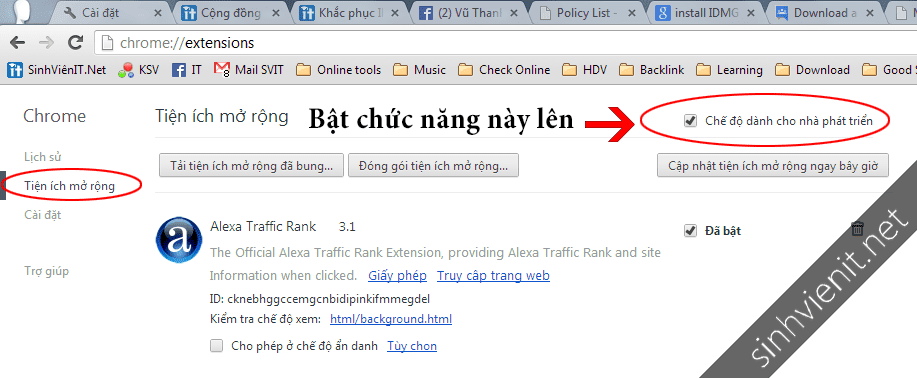Switch to the Cài đặt tab
The image size is (917, 378).
(111, 12)
